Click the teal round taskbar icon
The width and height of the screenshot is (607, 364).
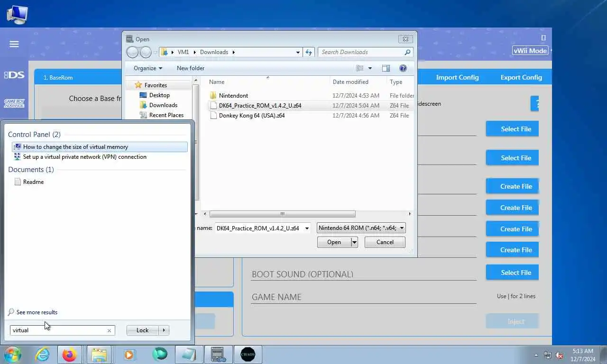[x=160, y=355]
